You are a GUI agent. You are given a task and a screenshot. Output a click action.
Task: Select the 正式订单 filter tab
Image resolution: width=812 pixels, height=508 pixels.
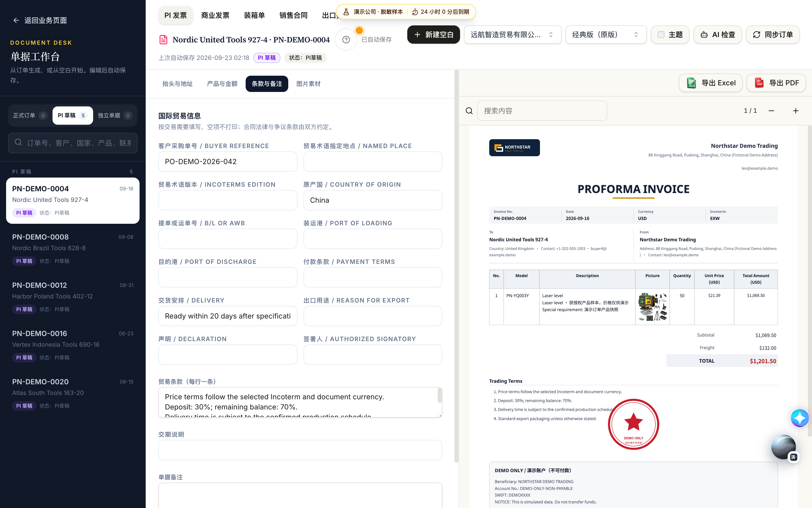[x=30, y=116]
